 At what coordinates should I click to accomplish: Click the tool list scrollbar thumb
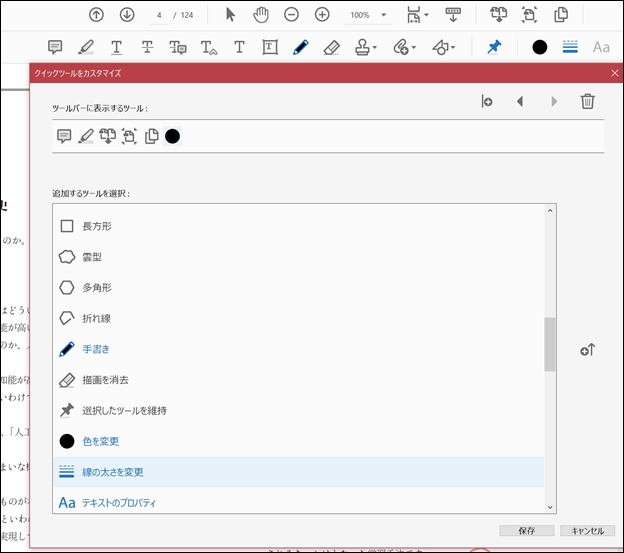click(550, 344)
